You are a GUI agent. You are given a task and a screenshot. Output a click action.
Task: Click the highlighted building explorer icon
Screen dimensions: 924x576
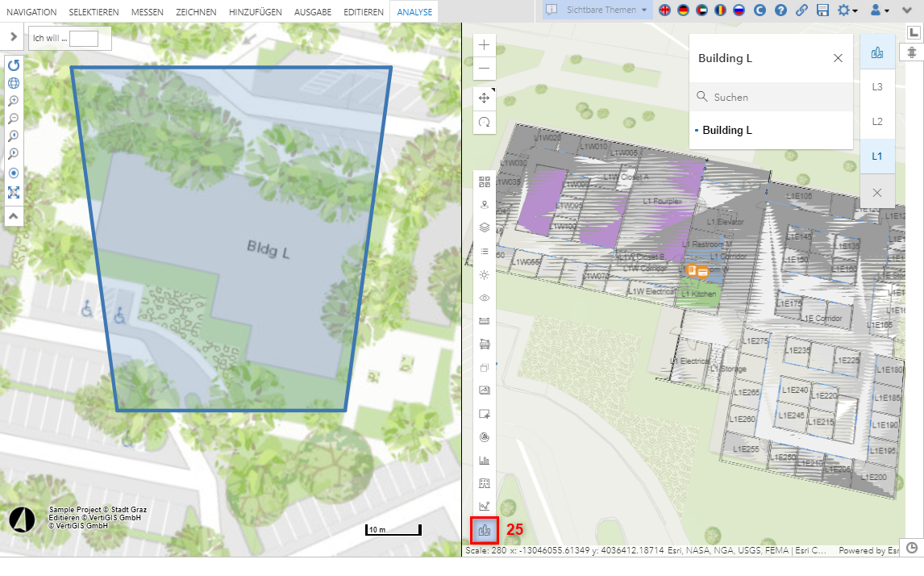pos(485,530)
